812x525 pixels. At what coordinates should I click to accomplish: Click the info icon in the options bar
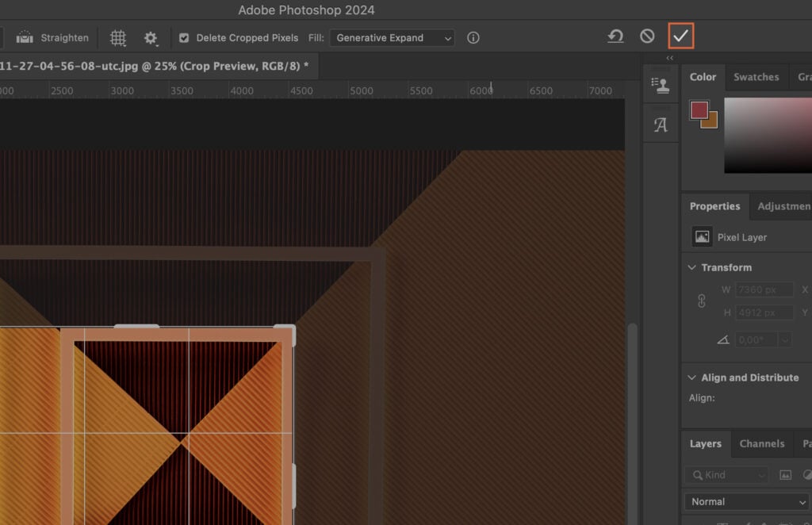point(473,37)
